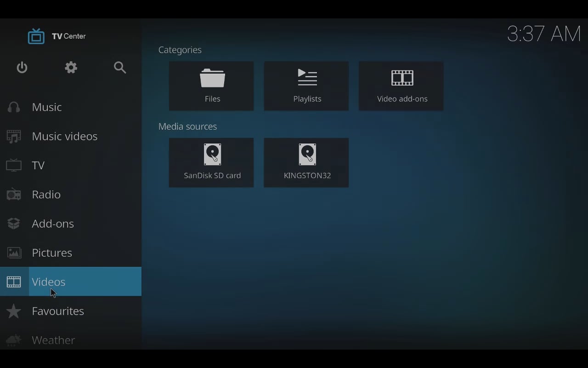
Task: Click the Pictures sidebar icon
Action: (x=14, y=253)
